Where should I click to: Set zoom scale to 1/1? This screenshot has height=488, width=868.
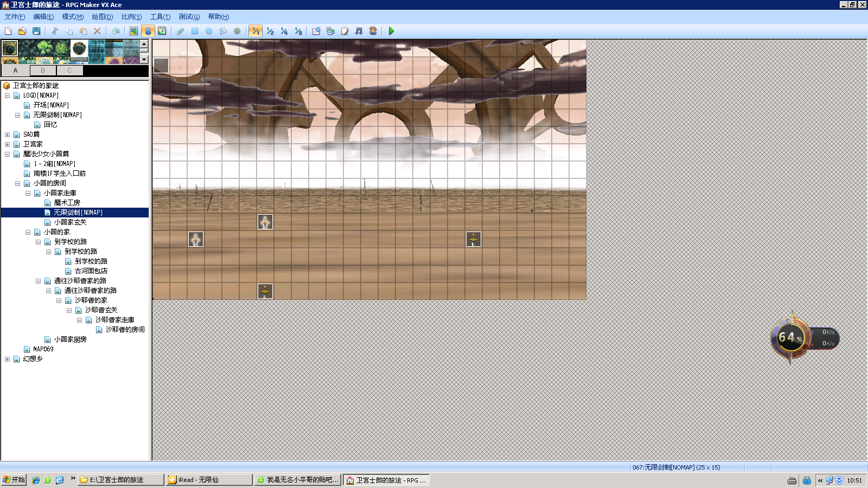coord(256,31)
